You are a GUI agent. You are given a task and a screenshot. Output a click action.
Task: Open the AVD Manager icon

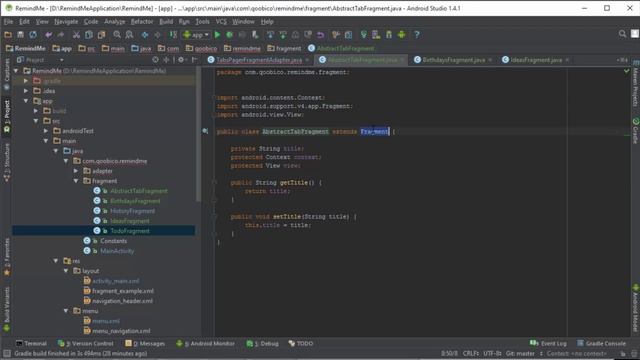[x=376, y=35]
